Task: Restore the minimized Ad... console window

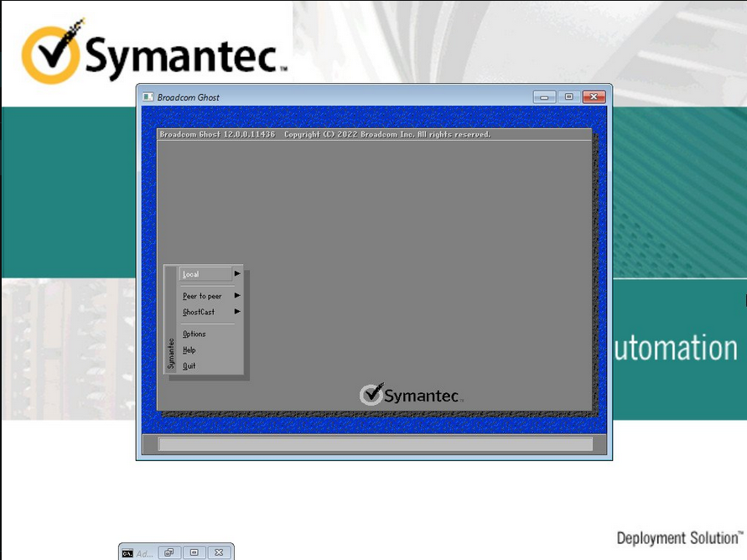Action: tap(169, 552)
